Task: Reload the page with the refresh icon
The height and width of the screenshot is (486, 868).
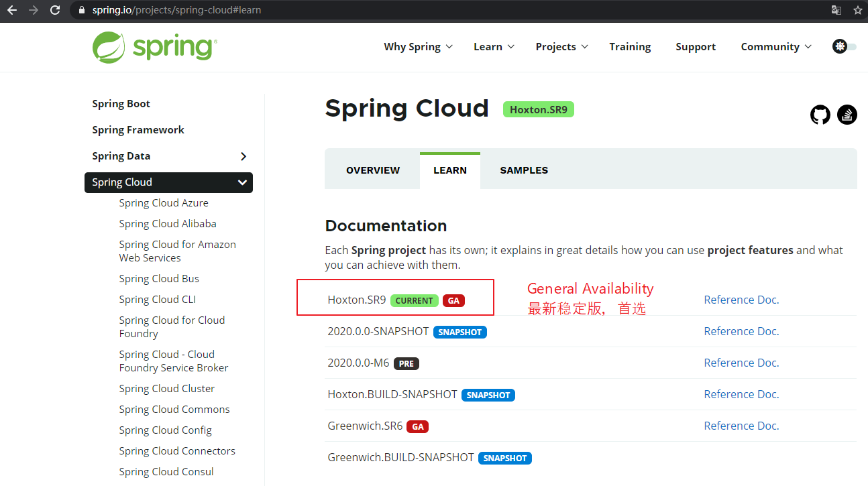Action: coord(55,10)
